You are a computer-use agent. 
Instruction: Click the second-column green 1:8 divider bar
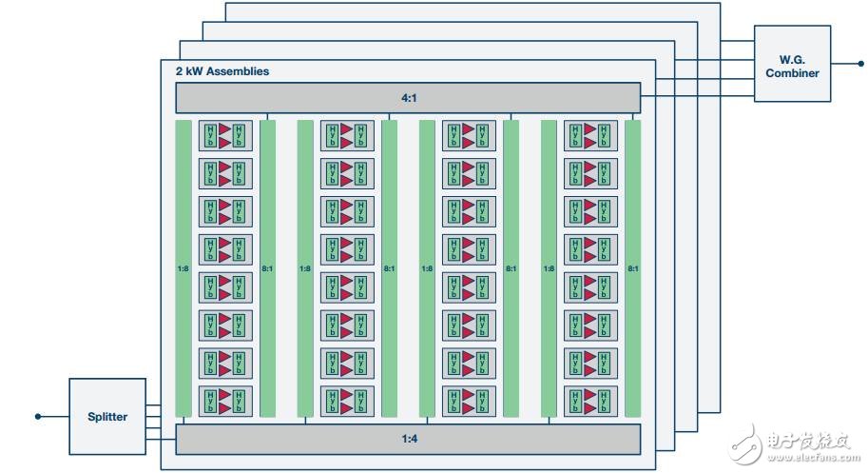tap(305, 268)
